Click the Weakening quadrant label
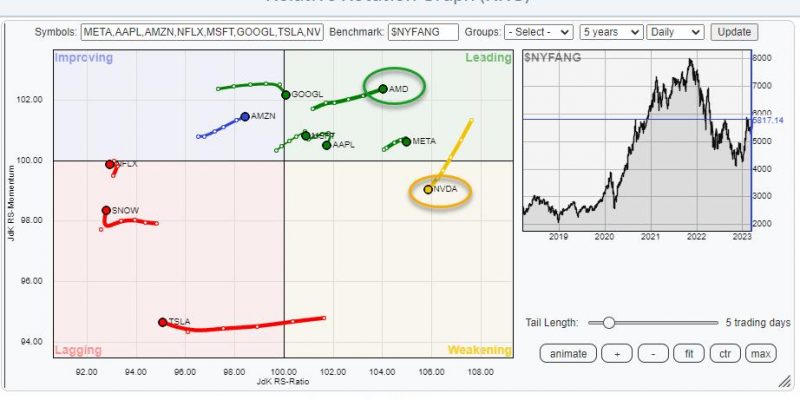The height and width of the screenshot is (400, 800). coord(480,350)
